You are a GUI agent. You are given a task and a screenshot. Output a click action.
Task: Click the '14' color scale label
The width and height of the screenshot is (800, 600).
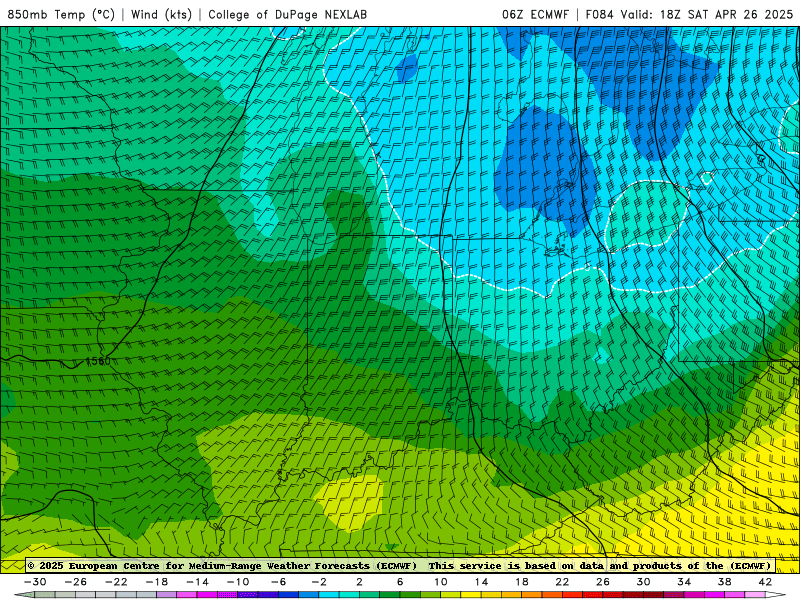[481, 582]
